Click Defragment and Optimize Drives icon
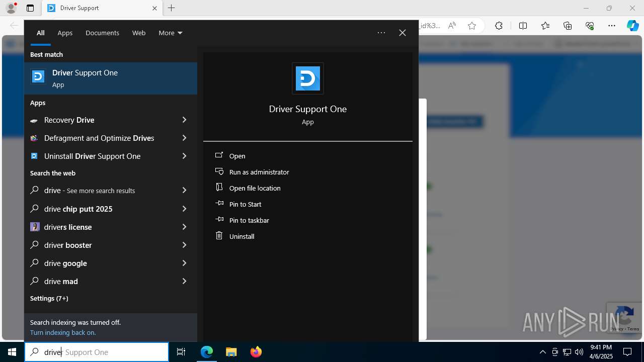The image size is (644, 362). 34,138
